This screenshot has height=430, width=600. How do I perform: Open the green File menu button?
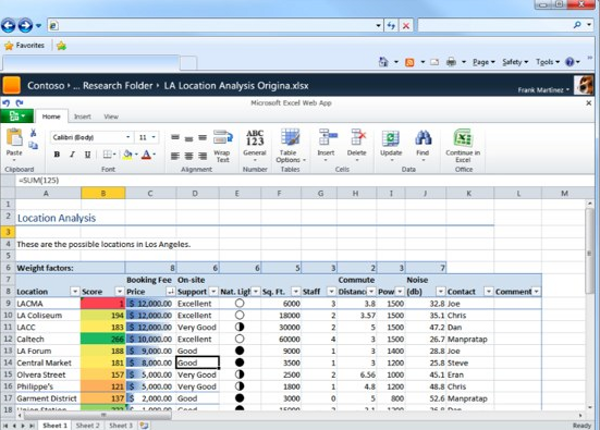[17, 116]
